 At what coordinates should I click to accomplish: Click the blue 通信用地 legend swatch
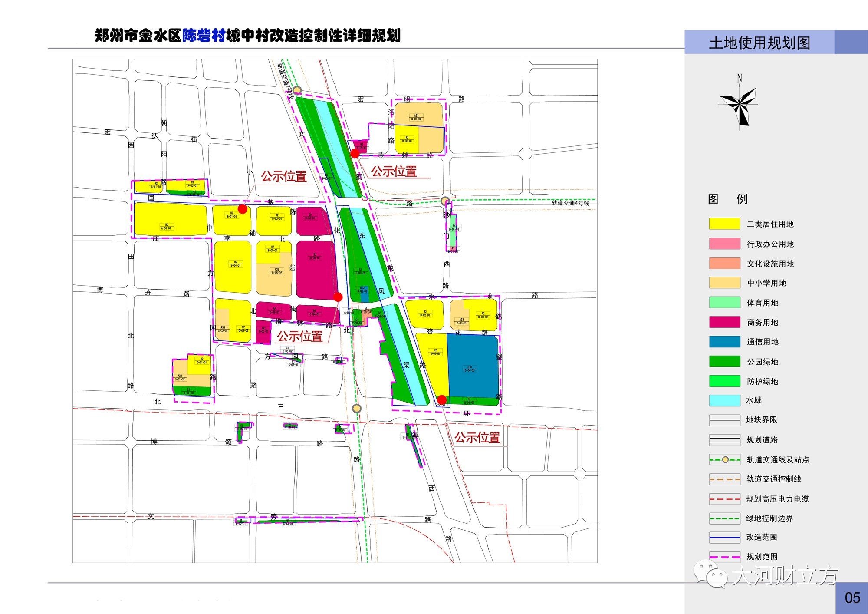(x=724, y=342)
